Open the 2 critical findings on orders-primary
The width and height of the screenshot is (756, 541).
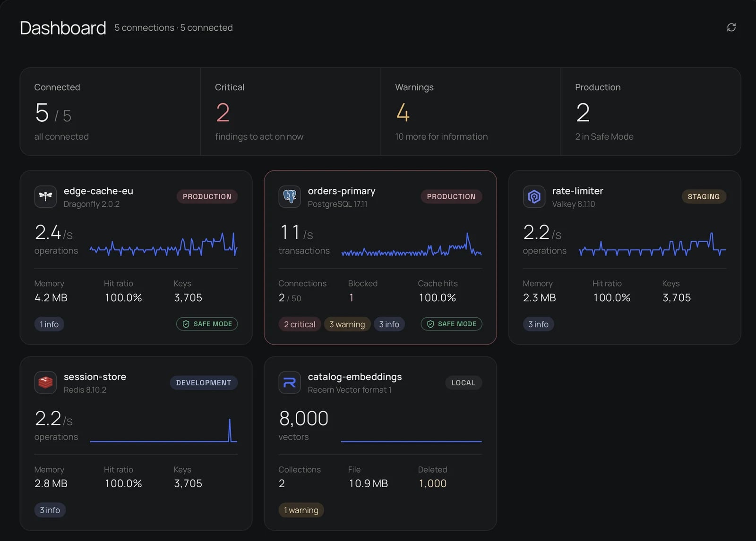tap(300, 324)
